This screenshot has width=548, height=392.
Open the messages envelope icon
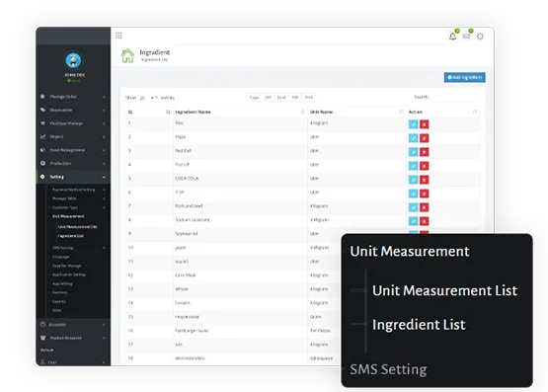466,36
